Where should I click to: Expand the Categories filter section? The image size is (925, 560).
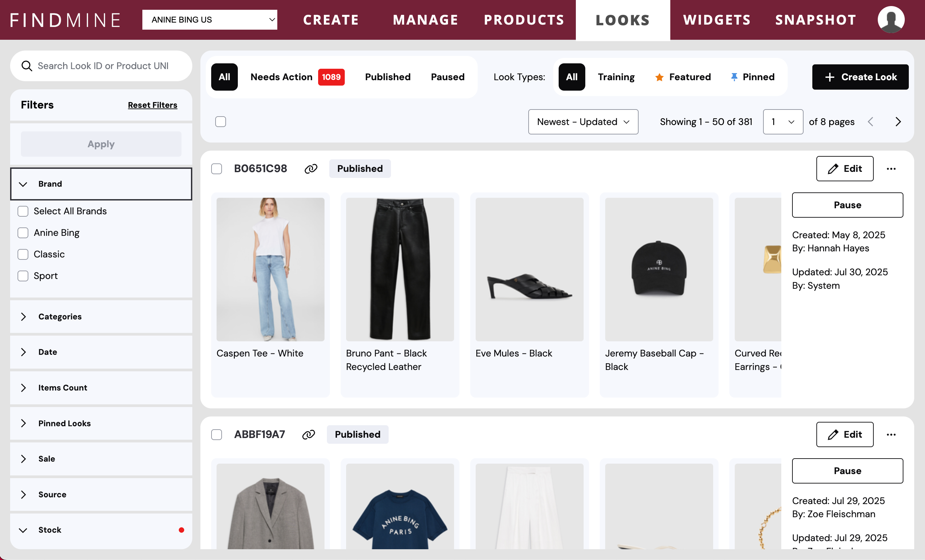pyautogui.click(x=101, y=316)
